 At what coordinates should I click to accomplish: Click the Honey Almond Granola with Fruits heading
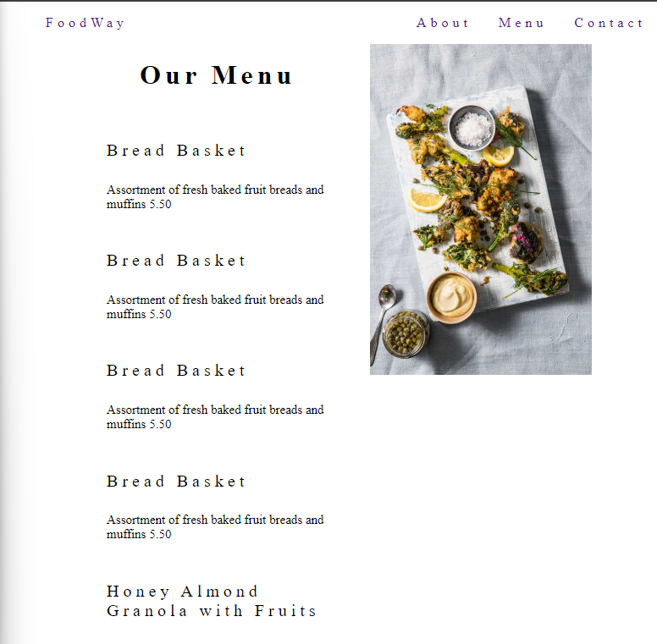(212, 601)
